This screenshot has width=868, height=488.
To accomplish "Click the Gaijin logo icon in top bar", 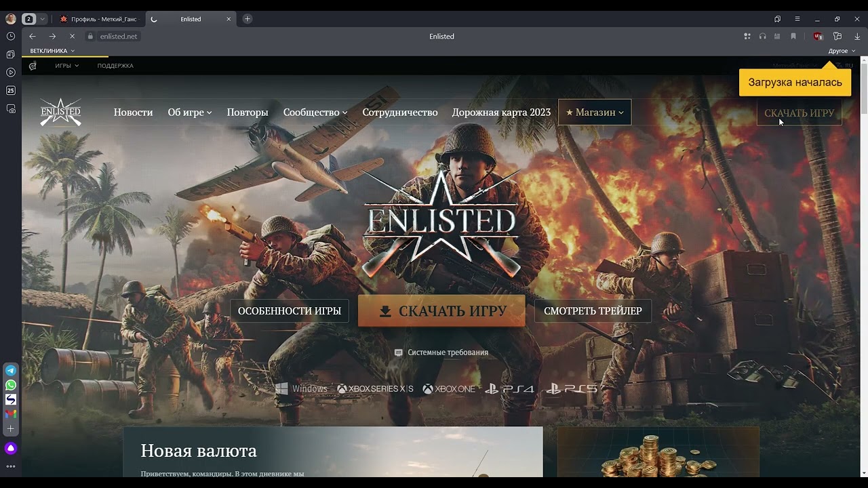I will click(x=33, y=66).
